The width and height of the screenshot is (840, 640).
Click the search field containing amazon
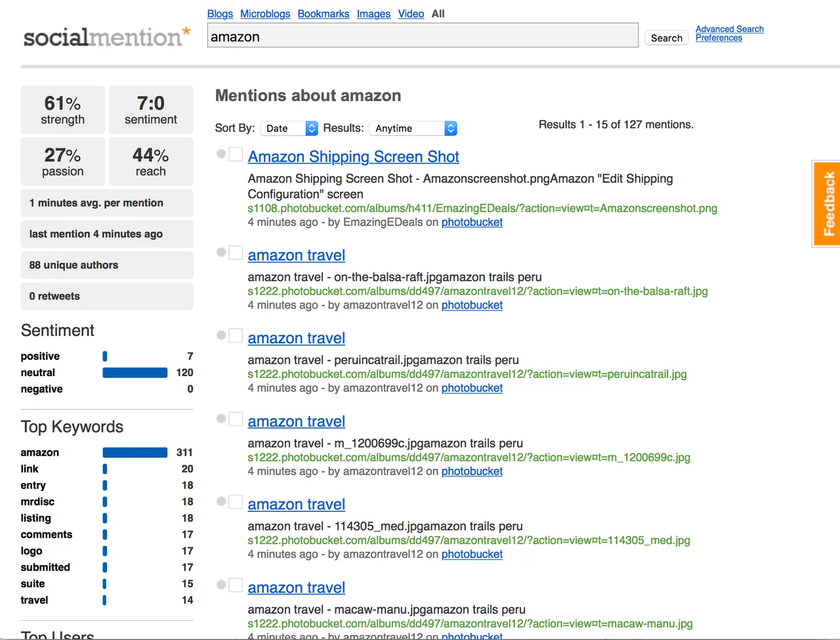pyautogui.click(x=423, y=35)
